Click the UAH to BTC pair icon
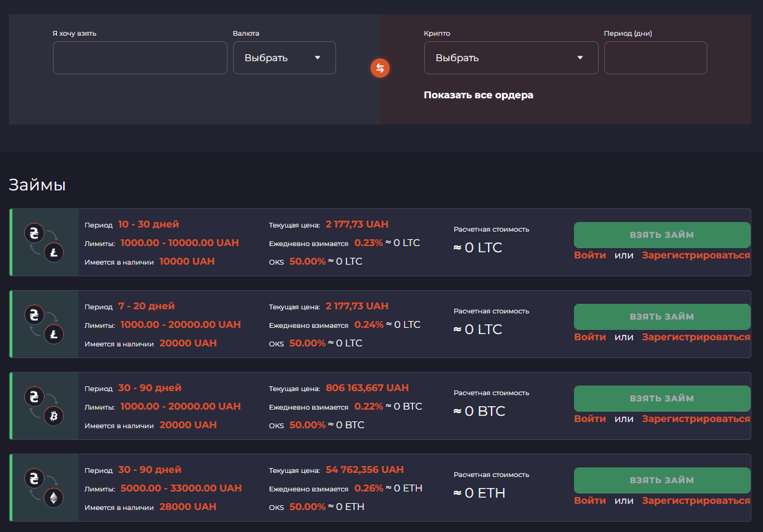763x532 pixels. pos(44,406)
